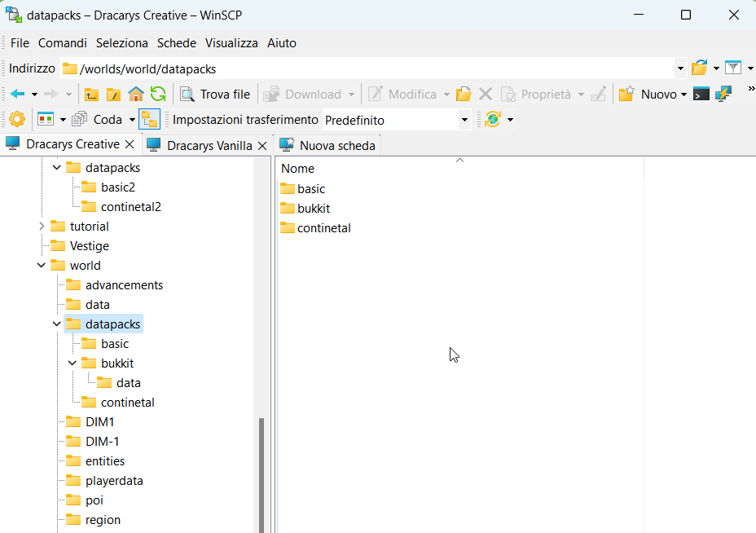Expand the tutorial folder in tree

(42, 227)
